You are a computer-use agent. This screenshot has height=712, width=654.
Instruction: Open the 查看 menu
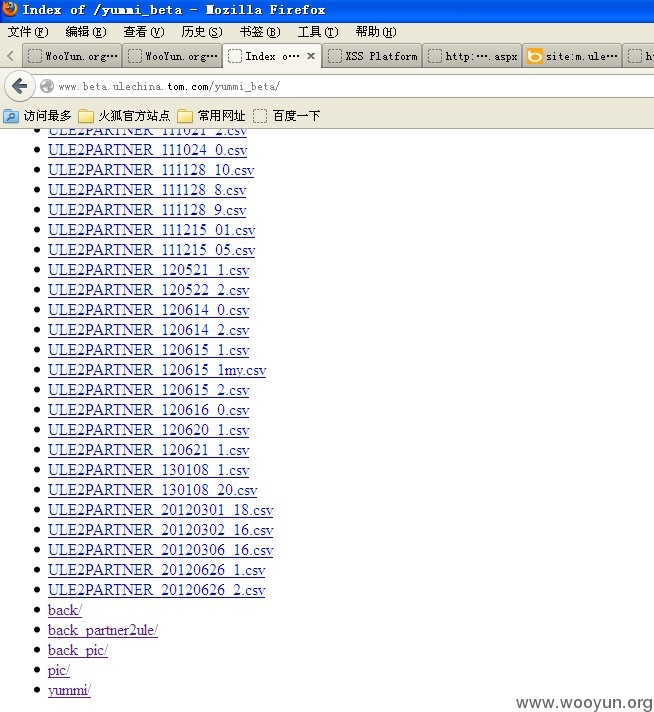pos(144,32)
